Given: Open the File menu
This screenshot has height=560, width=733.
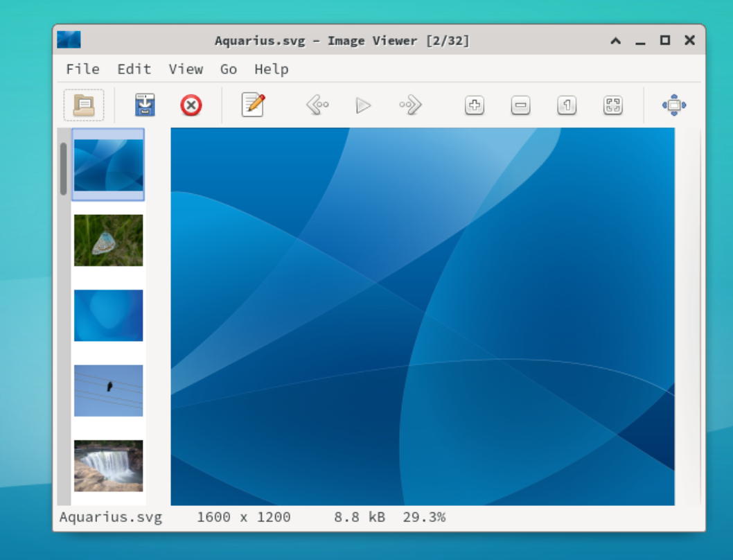Looking at the screenshot, I should [x=82, y=69].
